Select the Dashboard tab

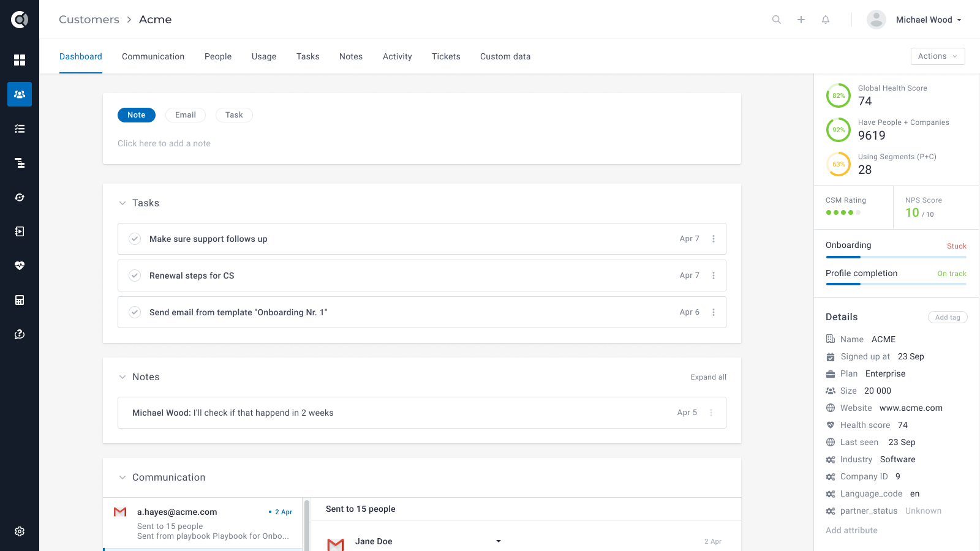[81, 56]
